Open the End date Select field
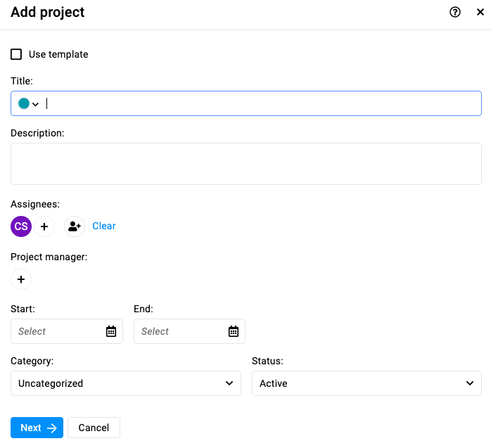Viewport: 491px width, 448px height. (189, 331)
